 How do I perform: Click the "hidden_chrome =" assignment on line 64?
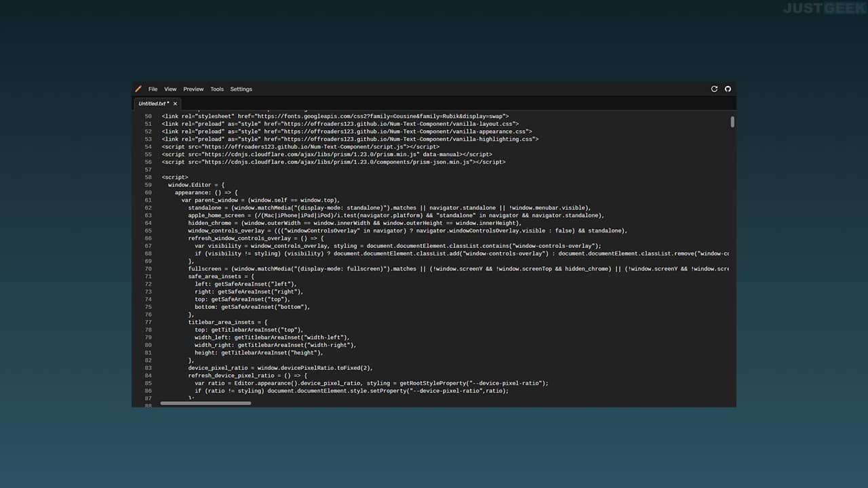click(213, 223)
